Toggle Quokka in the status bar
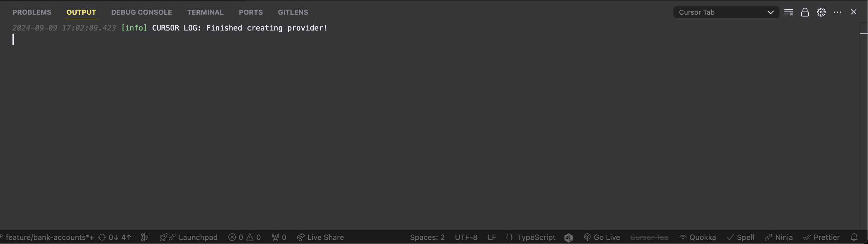This screenshot has width=868, height=244. [697, 237]
